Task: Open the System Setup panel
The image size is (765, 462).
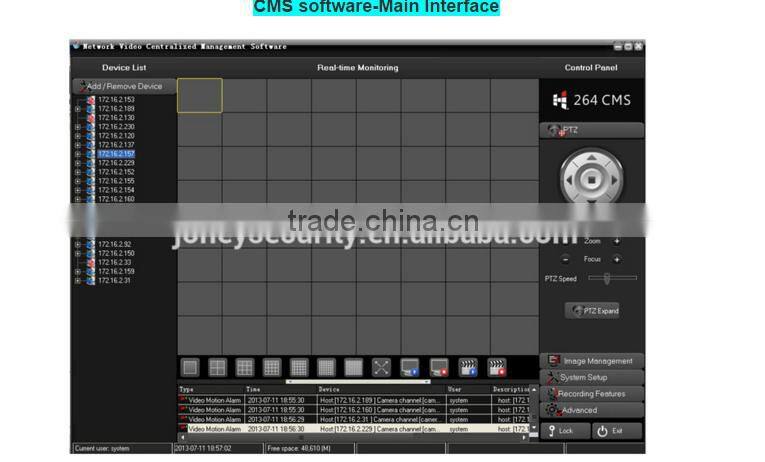Action: click(592, 378)
